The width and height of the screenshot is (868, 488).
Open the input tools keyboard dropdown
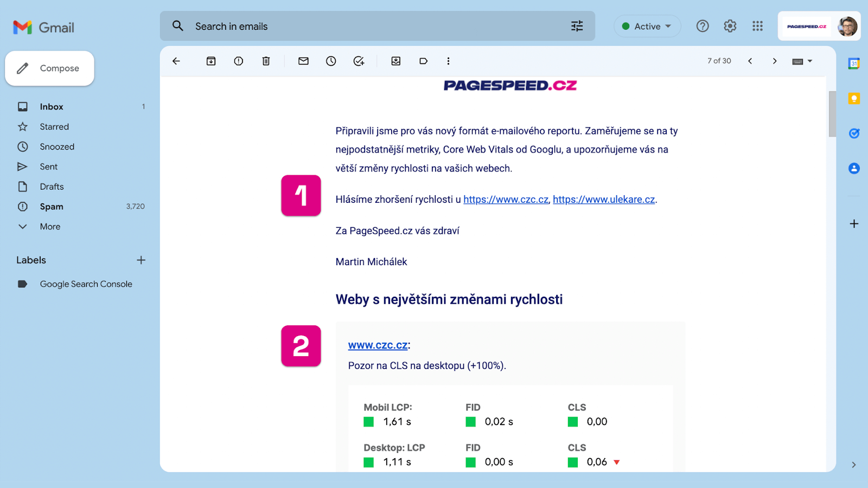(802, 61)
